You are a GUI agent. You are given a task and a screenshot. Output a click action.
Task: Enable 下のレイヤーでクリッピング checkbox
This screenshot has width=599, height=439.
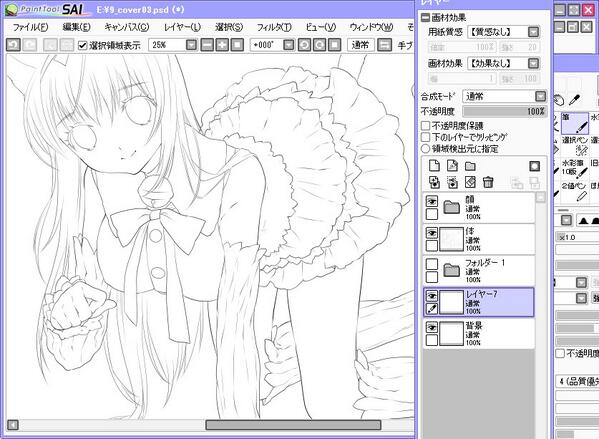[425, 137]
